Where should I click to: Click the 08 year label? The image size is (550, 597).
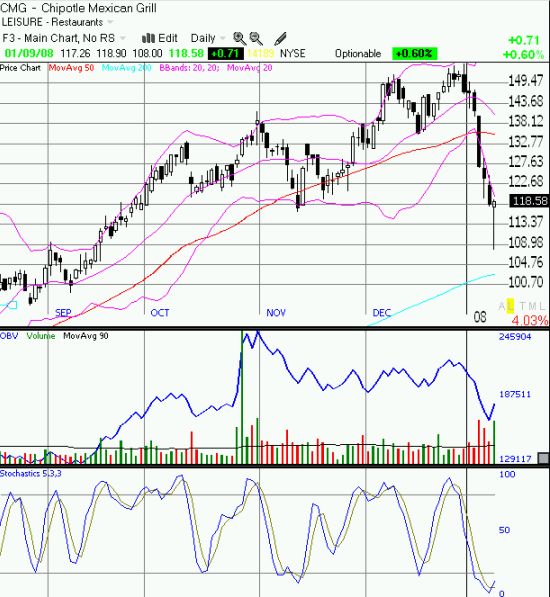(x=480, y=317)
